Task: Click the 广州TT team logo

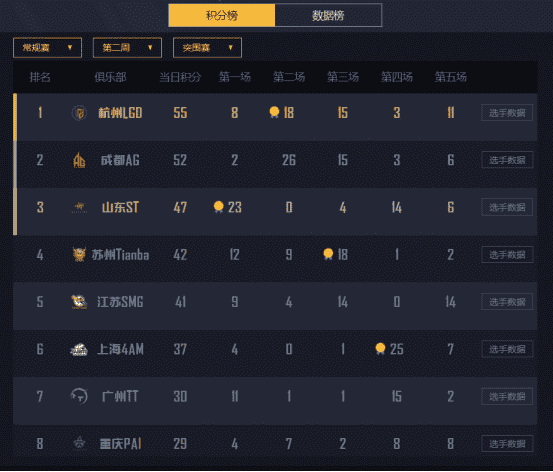Action: tap(79, 396)
